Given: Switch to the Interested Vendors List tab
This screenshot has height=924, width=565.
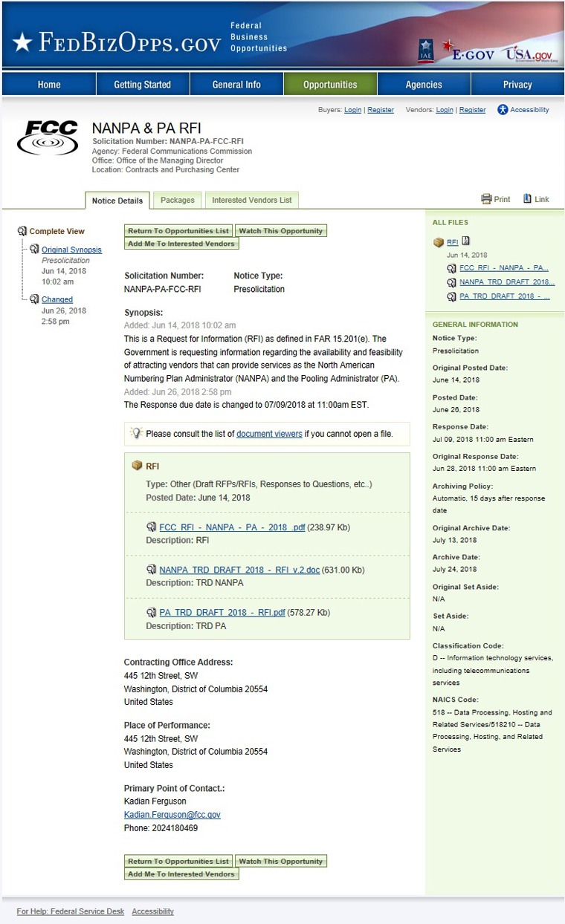Looking at the screenshot, I should (x=251, y=200).
